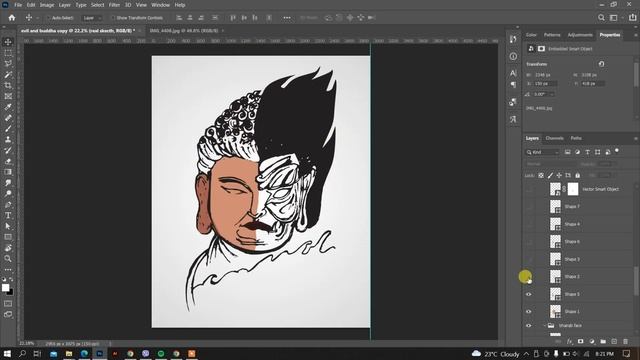Open the Properties panel options menu

pyautogui.click(x=636, y=35)
